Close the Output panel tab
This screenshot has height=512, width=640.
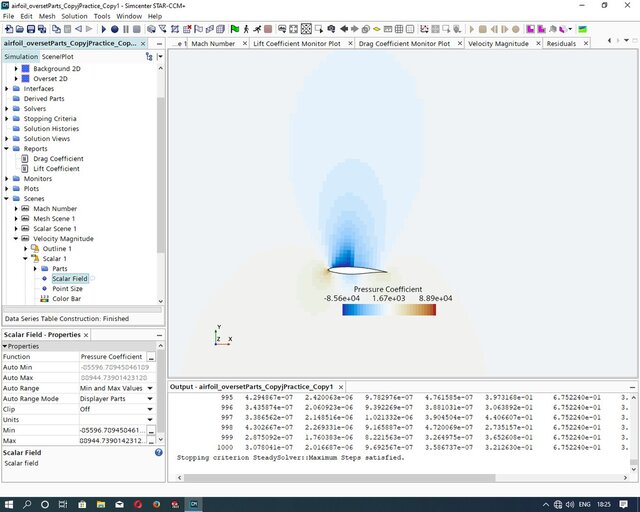coord(340,387)
